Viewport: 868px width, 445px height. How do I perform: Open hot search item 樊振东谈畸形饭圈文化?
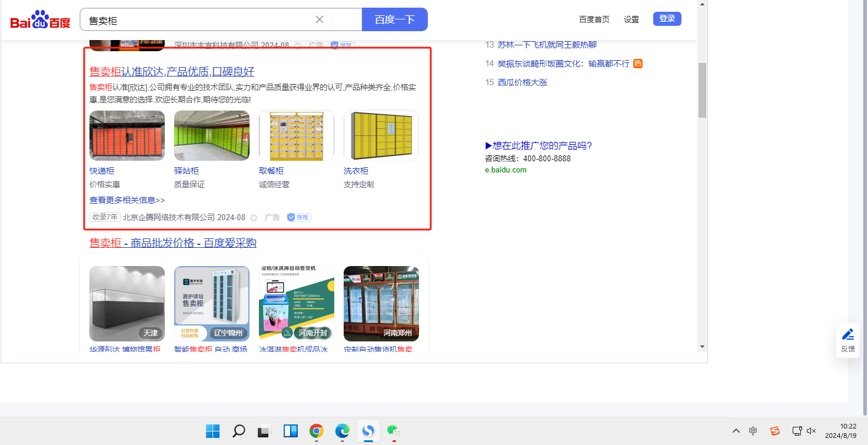pyautogui.click(x=564, y=64)
